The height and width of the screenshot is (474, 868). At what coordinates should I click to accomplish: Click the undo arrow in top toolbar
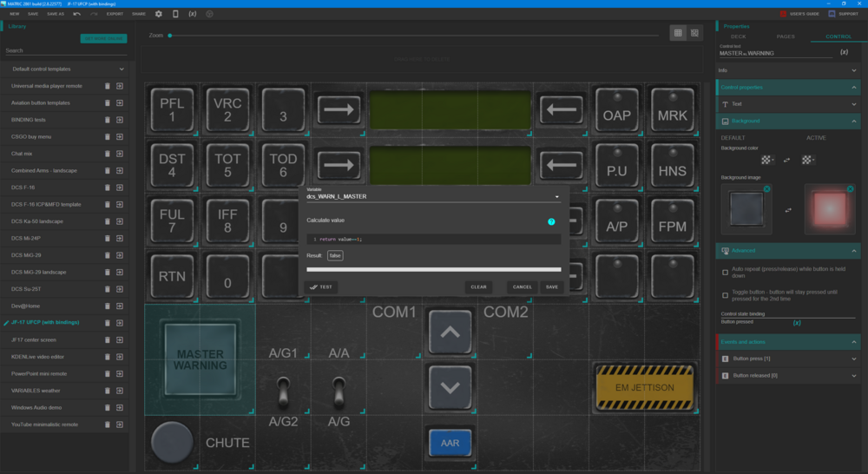point(77,14)
